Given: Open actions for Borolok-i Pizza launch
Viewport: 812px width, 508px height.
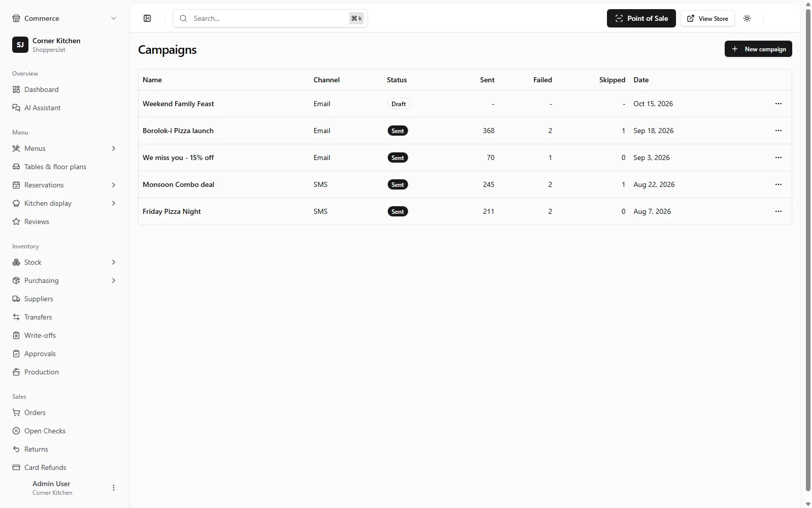Looking at the screenshot, I should coord(779,131).
